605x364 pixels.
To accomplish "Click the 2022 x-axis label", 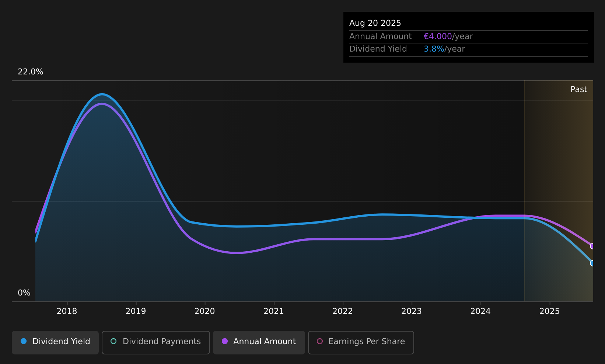I will click(x=343, y=311).
